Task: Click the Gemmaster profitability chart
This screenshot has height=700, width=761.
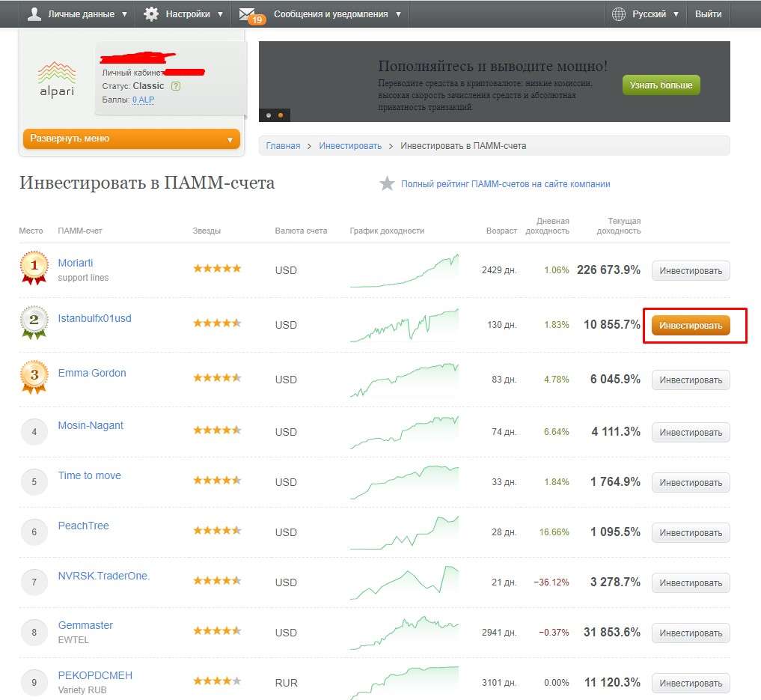Action: click(x=404, y=633)
